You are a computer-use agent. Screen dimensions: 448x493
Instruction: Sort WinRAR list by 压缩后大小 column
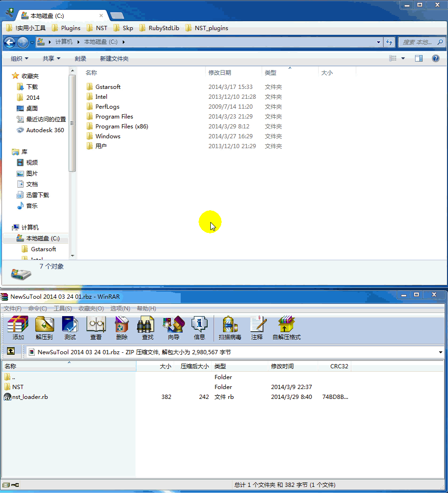point(192,366)
